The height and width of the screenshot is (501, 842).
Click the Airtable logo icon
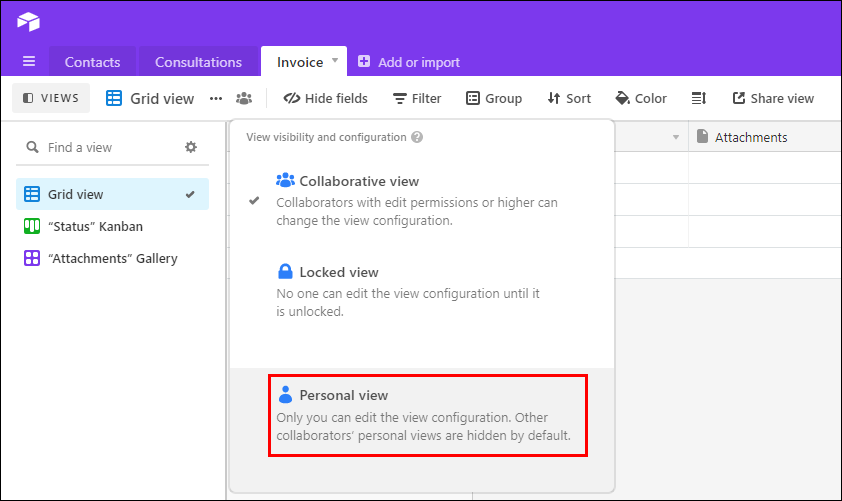point(28,22)
